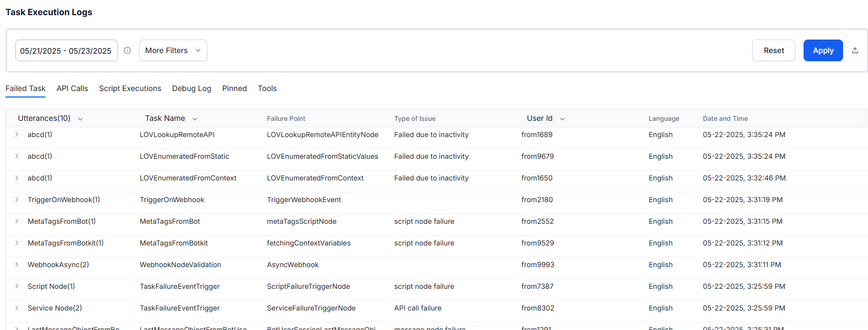
Task: Click failure point LOVLookupRemoteAPIEntityNode
Action: 323,134
